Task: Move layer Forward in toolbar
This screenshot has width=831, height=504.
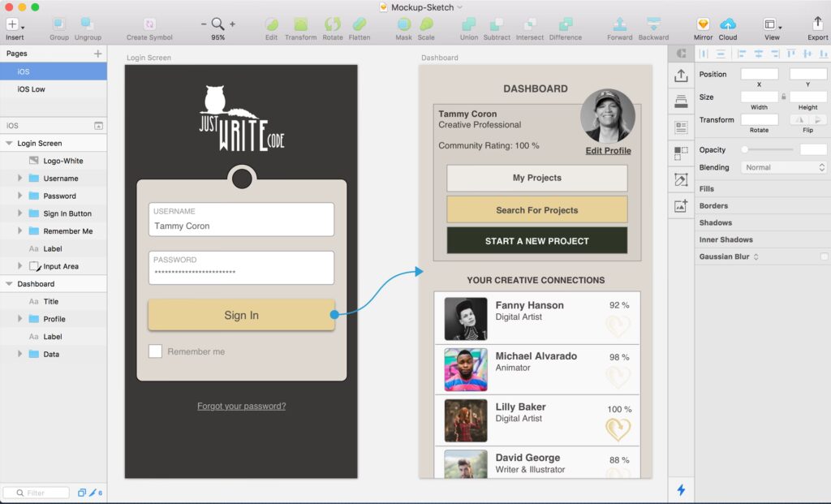Action: tap(619, 25)
